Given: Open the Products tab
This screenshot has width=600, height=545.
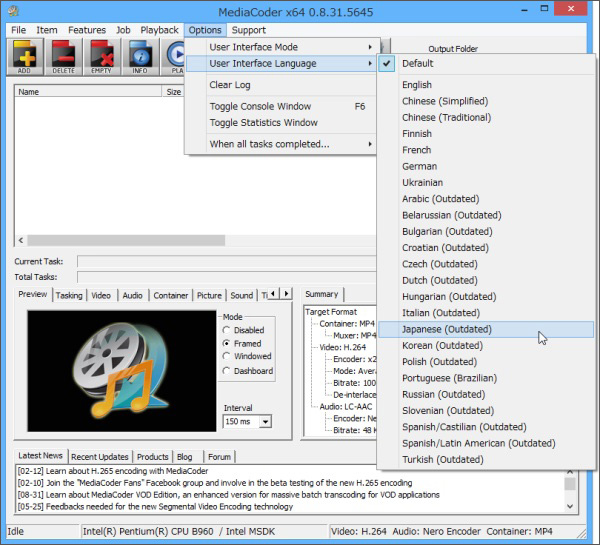Looking at the screenshot, I should click(153, 457).
